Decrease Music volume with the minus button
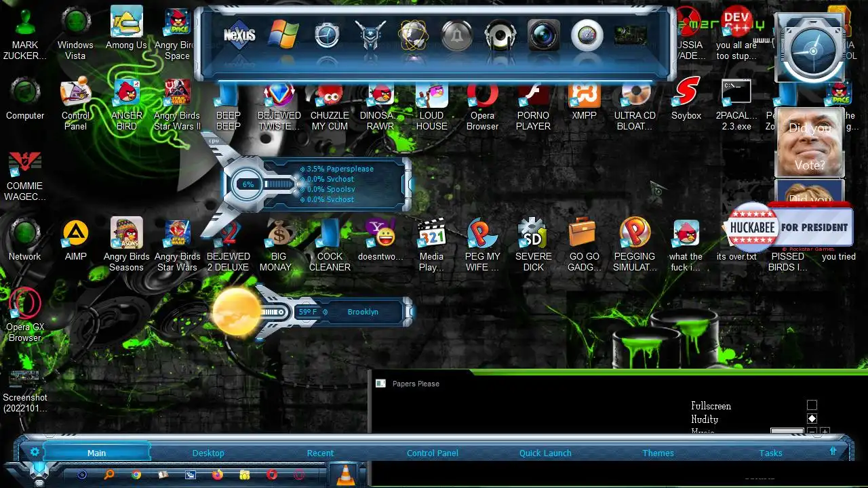Screen dimensions: 868x488 [812, 431]
